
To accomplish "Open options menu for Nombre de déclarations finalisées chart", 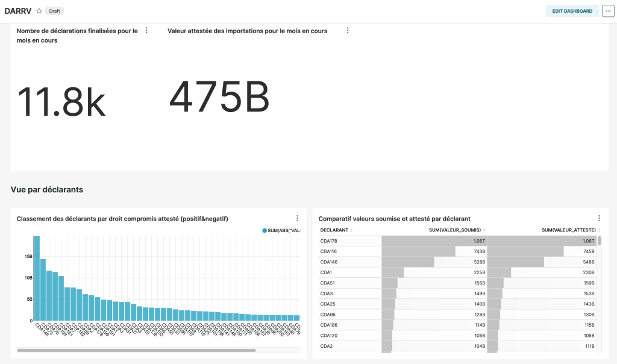I will [x=146, y=30].
